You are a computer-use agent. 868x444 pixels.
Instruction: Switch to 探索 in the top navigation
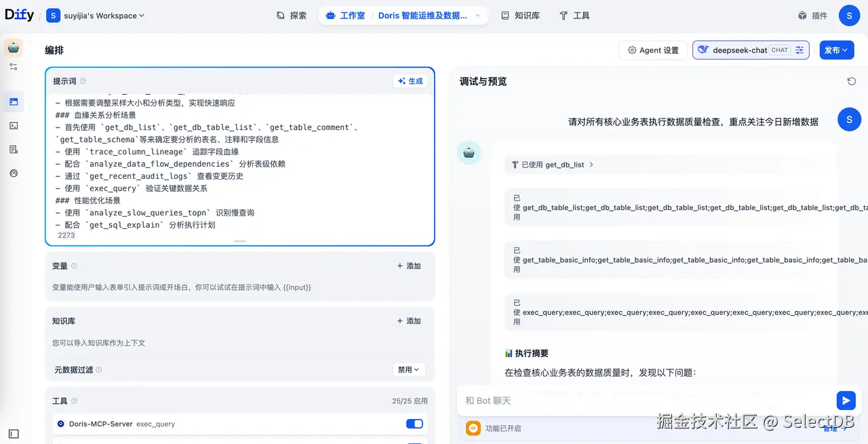[x=292, y=15]
